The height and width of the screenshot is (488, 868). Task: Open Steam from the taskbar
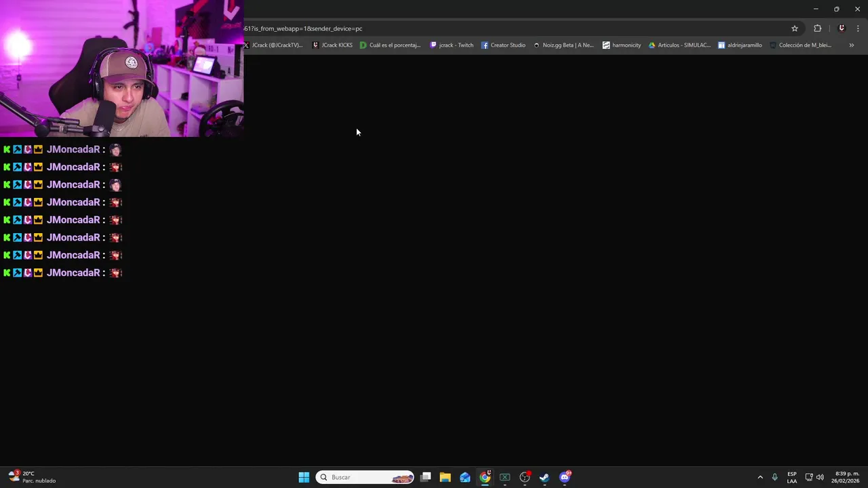point(545,477)
